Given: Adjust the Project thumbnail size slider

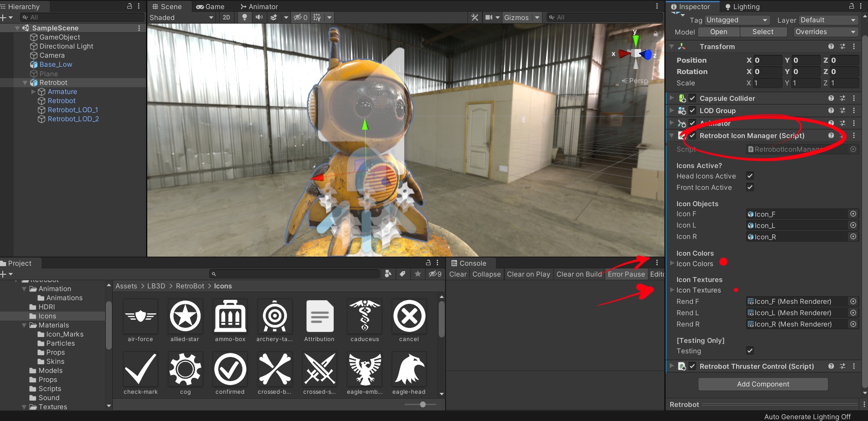Looking at the screenshot, I should pos(423,404).
